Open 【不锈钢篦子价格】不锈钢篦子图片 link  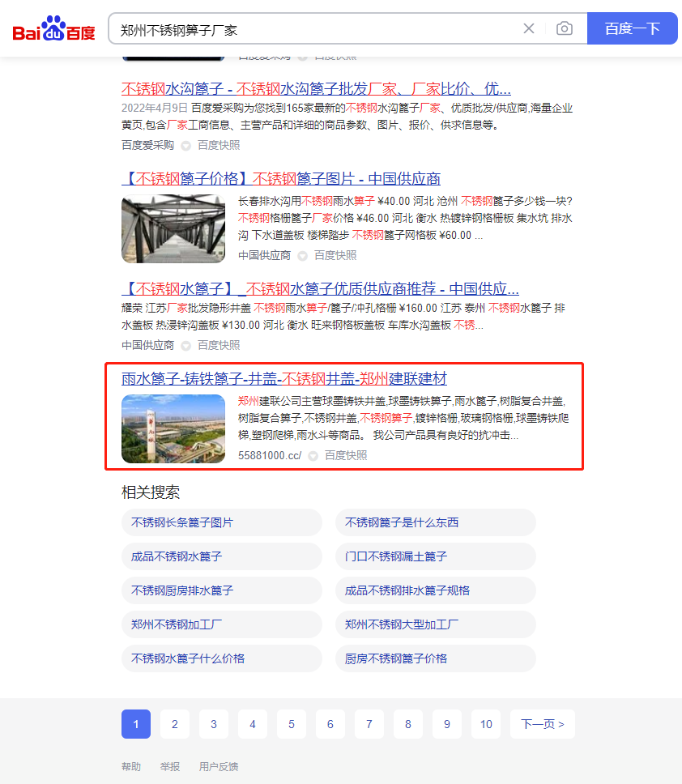pos(281,178)
